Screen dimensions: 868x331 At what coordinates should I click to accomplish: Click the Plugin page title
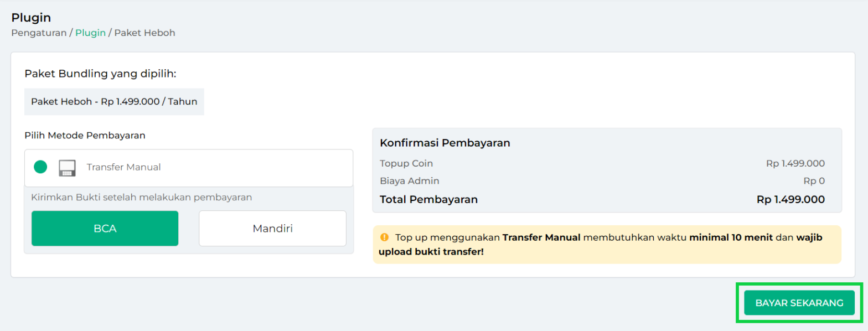tap(30, 17)
